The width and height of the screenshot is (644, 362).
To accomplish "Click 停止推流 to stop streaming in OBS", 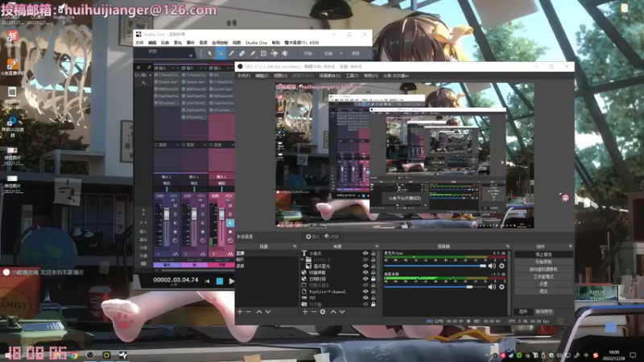I will point(544,254).
